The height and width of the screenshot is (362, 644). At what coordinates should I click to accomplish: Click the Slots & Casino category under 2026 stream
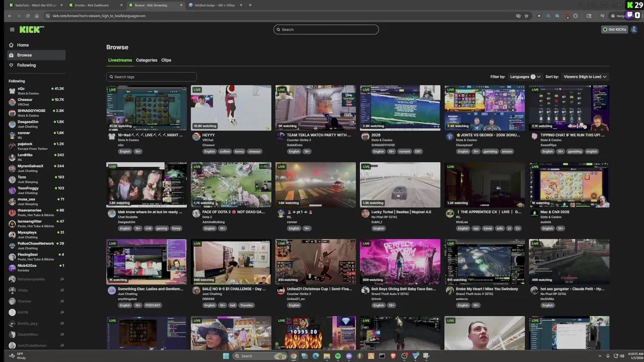point(382,140)
